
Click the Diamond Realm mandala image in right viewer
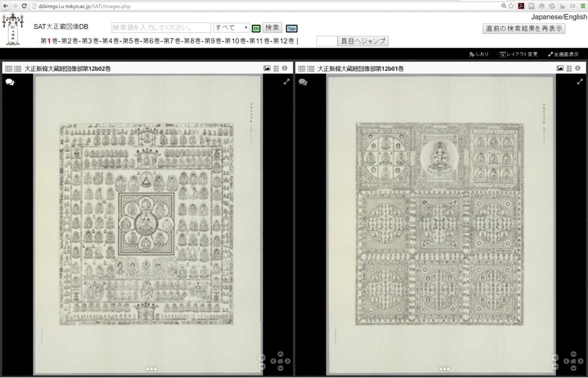pos(439,224)
